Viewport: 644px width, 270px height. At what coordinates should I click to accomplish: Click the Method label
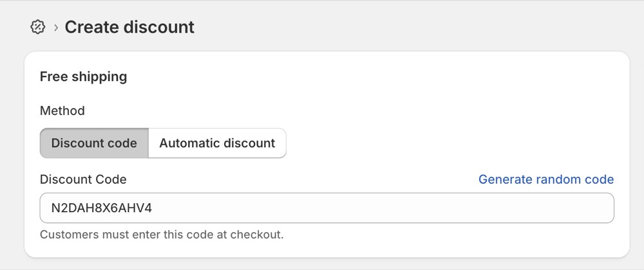click(62, 111)
